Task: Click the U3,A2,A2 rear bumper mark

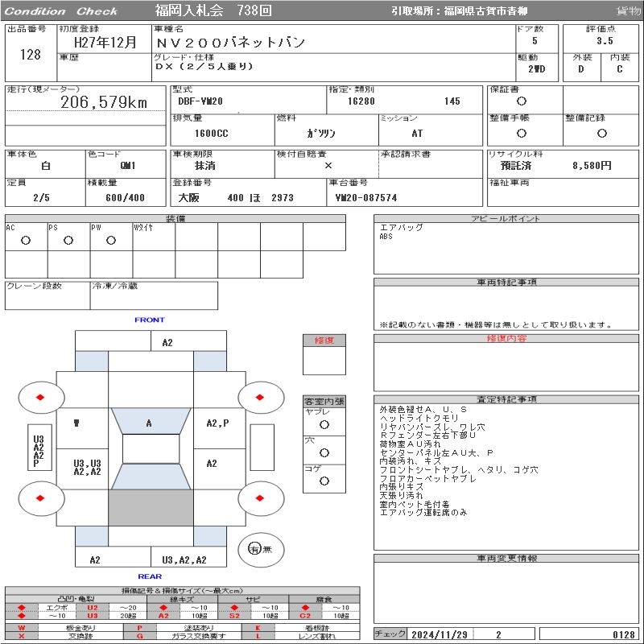Action: pos(184,559)
